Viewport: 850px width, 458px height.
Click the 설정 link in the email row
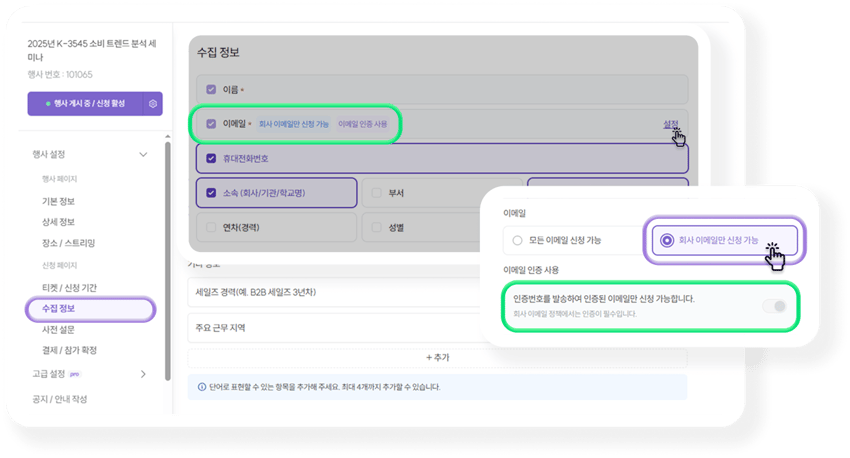[671, 124]
